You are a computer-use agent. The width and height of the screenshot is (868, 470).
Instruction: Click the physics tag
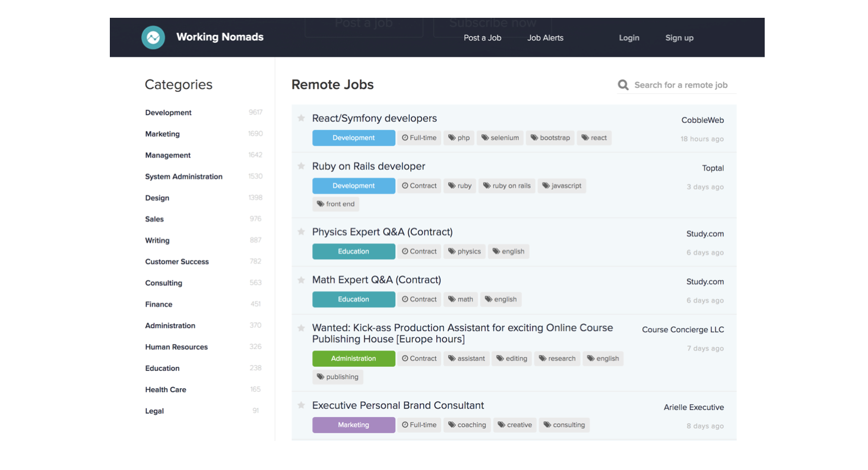pos(465,252)
